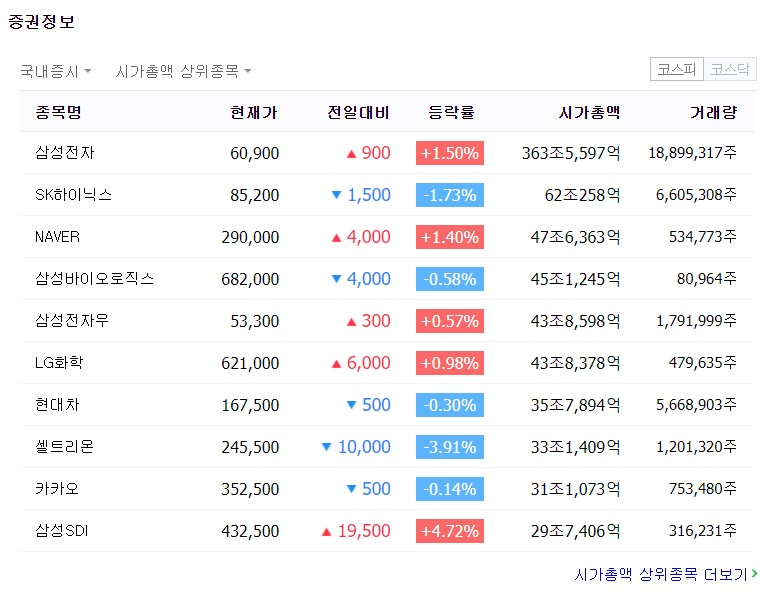Viewport: 776px width, 592px height.
Task: Click the 621,000 current price
Action: 250,363
